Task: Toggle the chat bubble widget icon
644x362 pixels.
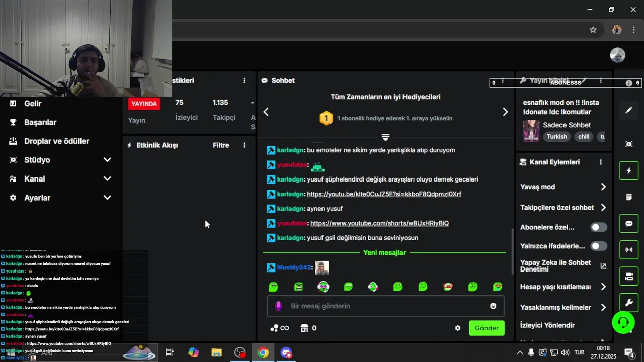Action: click(x=629, y=224)
